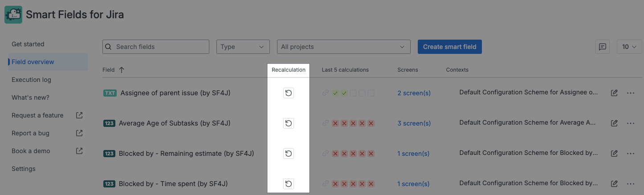Recalculate Assignee of parent issue field
Viewport: 644px width, 195px height.
(x=288, y=93)
